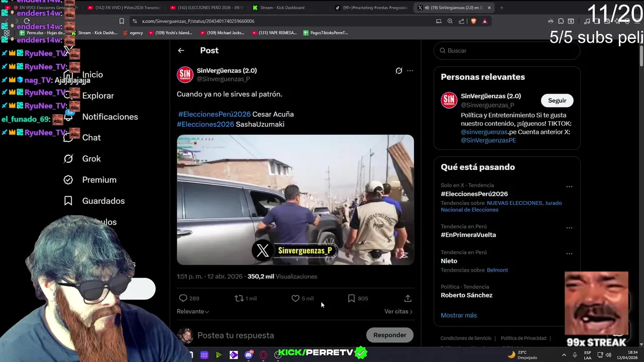Viewport: 644px width, 362px height.
Task: Open the PagosTiktoksPerreT bookmark
Action: (x=326, y=33)
